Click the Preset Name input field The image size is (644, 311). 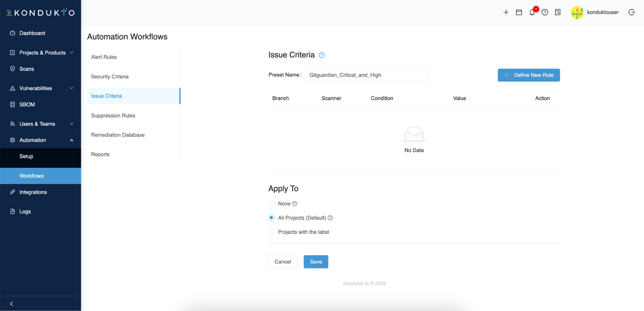[366, 75]
